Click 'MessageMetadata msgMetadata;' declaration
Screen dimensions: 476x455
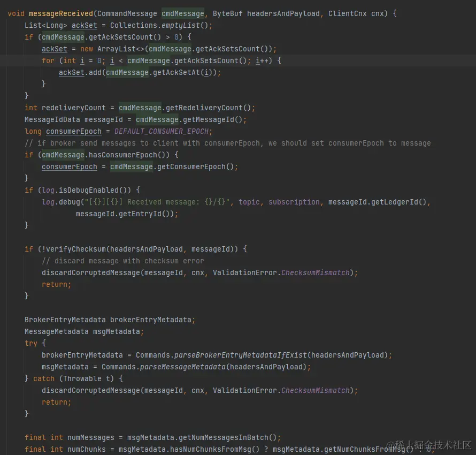(84, 332)
